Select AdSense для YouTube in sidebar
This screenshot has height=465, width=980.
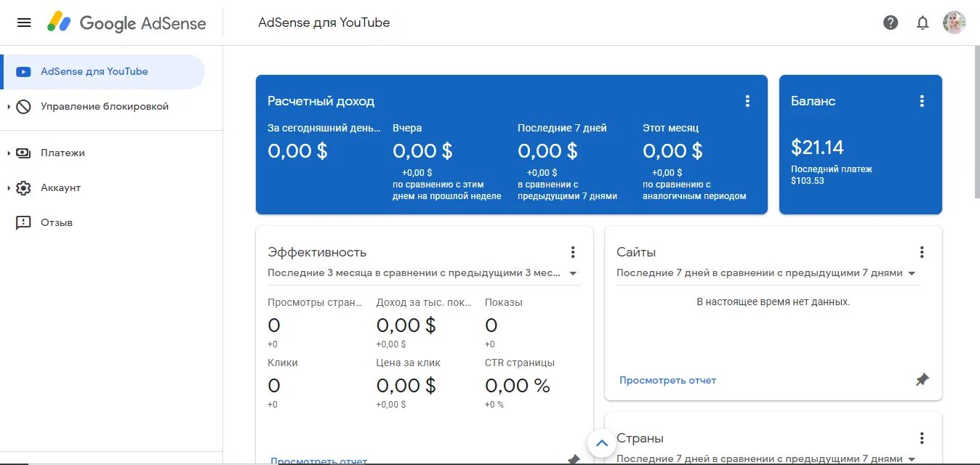point(103,72)
